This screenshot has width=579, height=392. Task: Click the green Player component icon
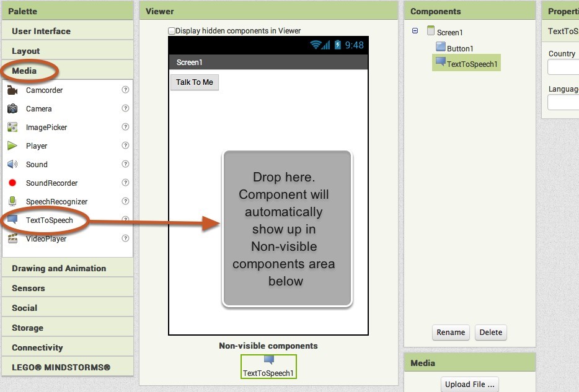click(x=12, y=146)
